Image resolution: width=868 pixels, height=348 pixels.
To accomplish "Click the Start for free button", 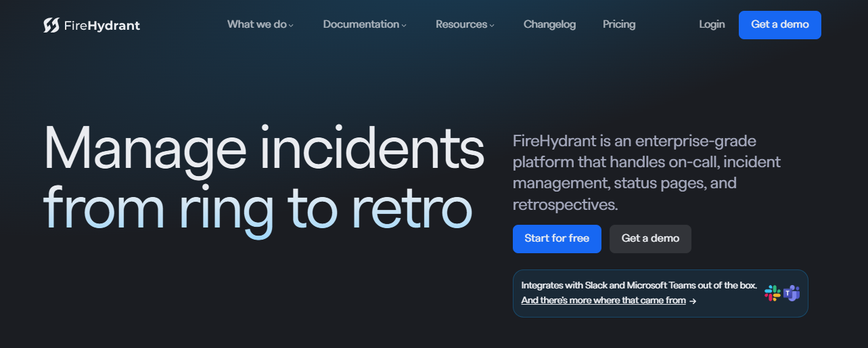I will 557,239.
